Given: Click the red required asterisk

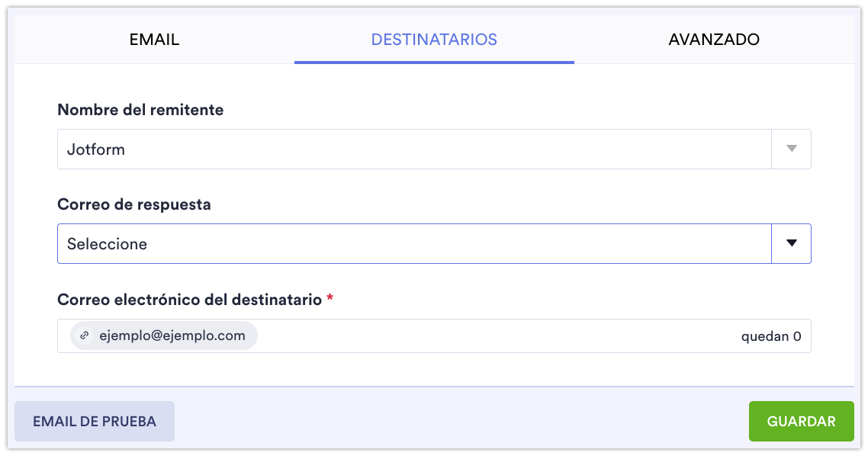Looking at the screenshot, I should click(330, 299).
